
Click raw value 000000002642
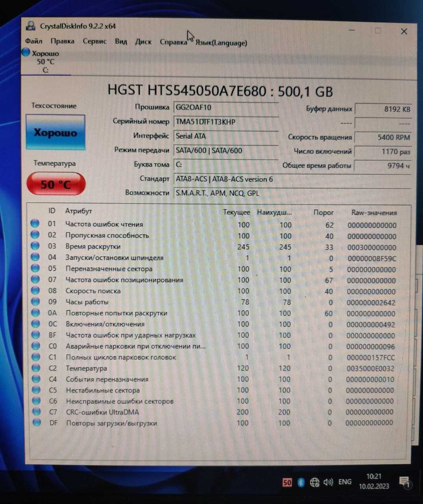pyautogui.click(x=371, y=303)
